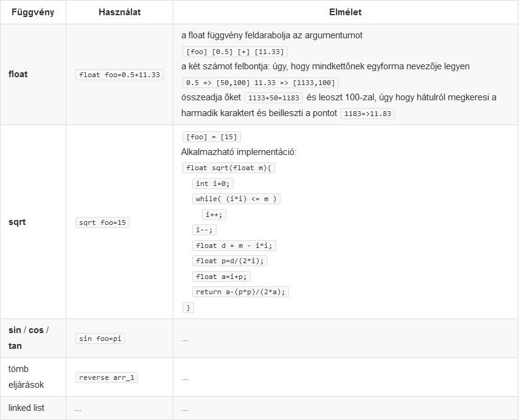Click the text Alkalmazható implementáció:
The height and width of the screenshot is (420, 519).
(239, 152)
